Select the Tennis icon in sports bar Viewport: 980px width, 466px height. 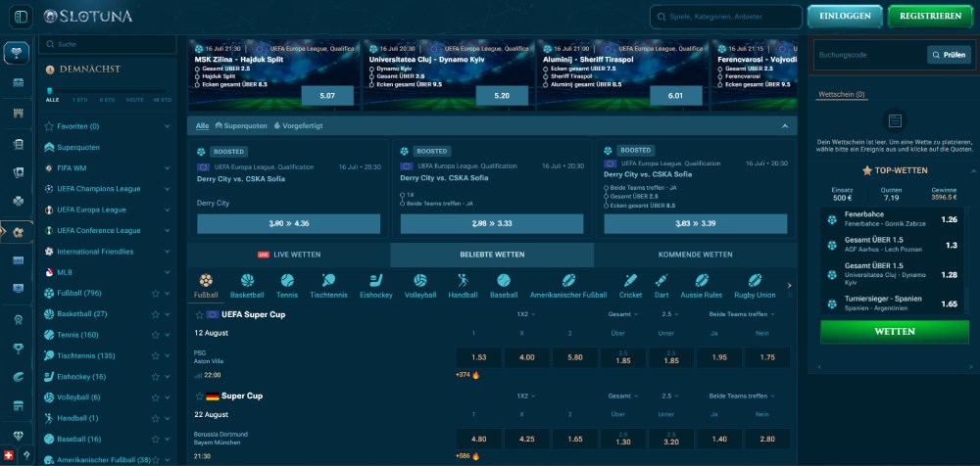[287, 280]
